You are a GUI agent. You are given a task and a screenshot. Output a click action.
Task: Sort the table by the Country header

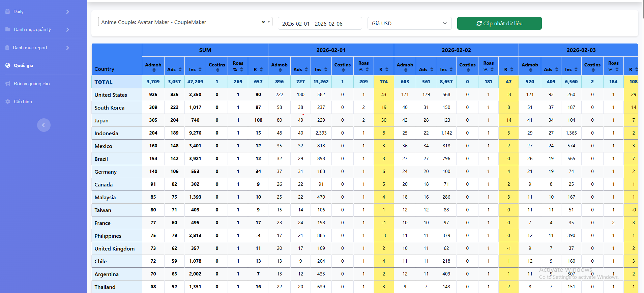(x=104, y=69)
